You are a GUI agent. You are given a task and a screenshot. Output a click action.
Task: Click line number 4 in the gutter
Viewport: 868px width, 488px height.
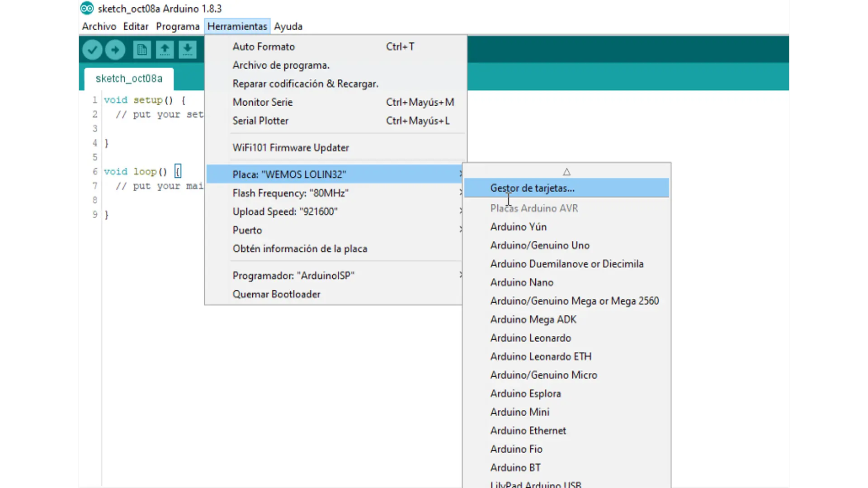point(95,143)
